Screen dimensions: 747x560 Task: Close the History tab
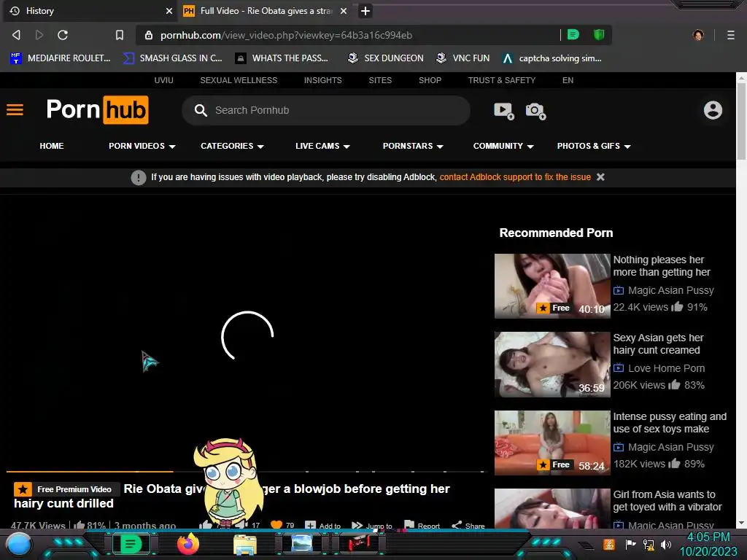pyautogui.click(x=169, y=11)
